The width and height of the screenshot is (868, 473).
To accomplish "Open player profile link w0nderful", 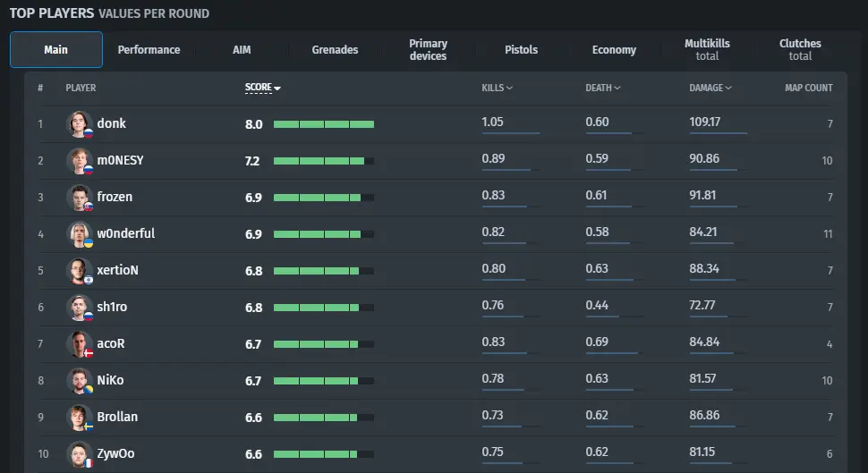I will (x=125, y=233).
